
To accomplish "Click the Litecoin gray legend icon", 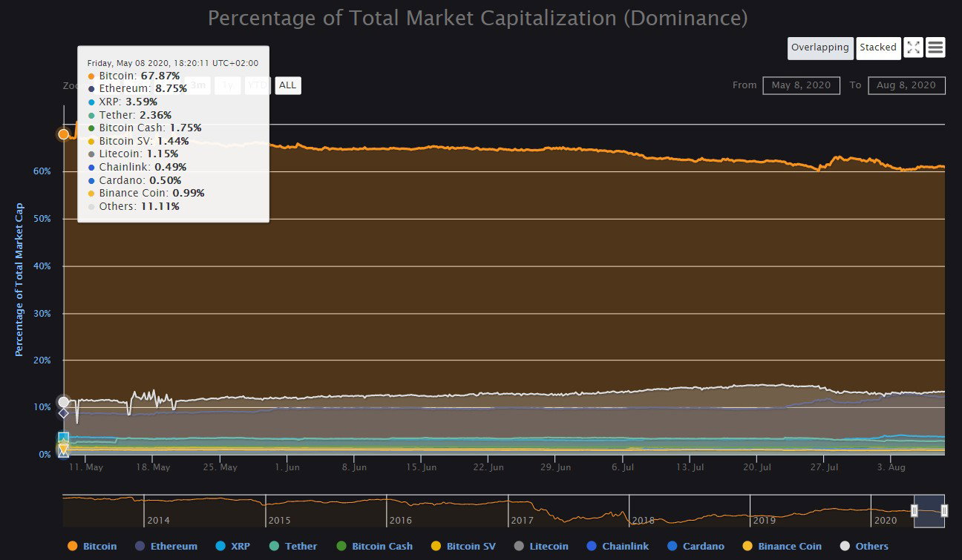I will (520, 546).
